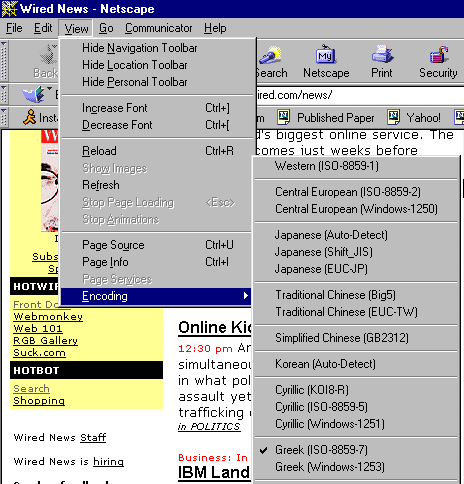The width and height of the screenshot is (464, 484).
Task: Click the hiring link
Action: pyautogui.click(x=108, y=462)
